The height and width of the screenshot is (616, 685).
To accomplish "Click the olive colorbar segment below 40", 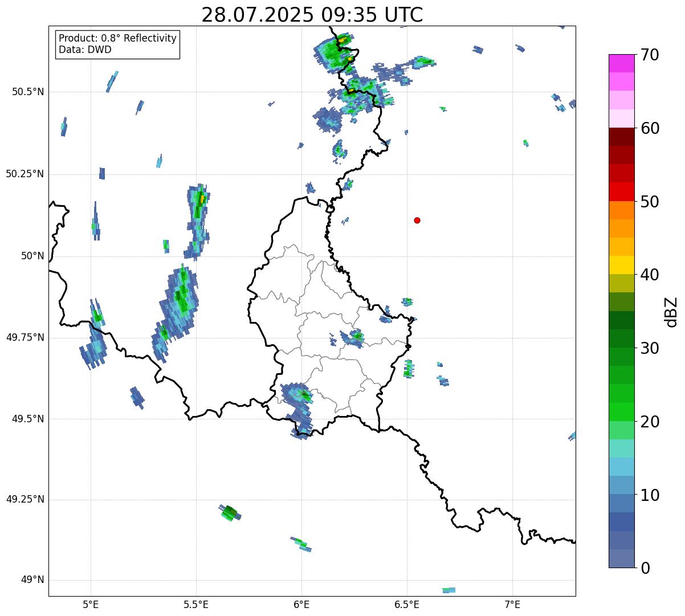I will click(x=621, y=283).
